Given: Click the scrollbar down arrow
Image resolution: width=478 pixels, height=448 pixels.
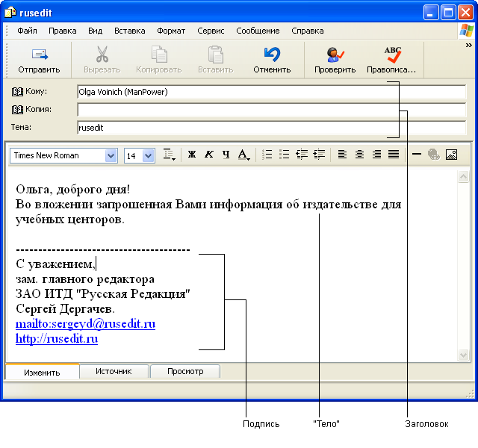Looking at the screenshot, I should [463, 355].
